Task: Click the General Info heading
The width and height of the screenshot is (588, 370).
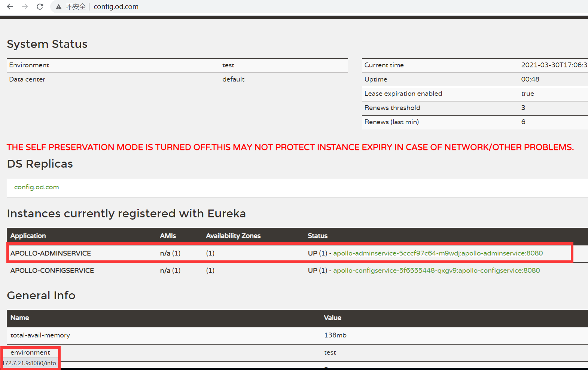Action: click(41, 296)
